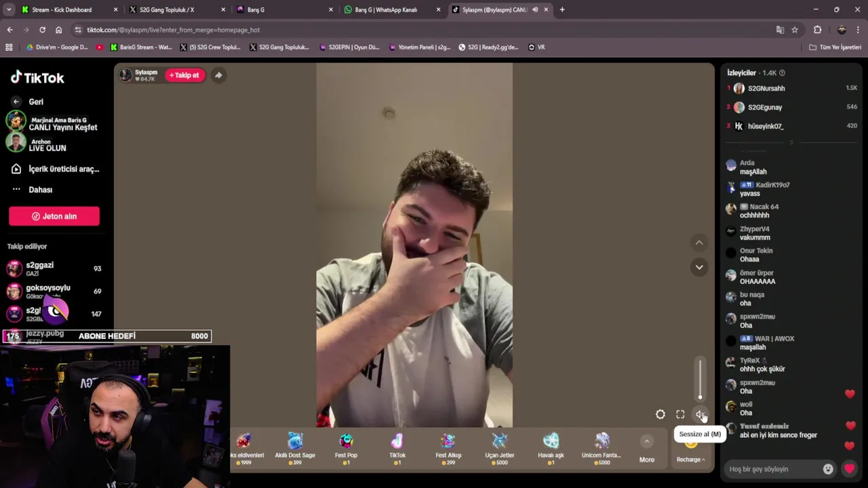Bookmark this page with star icon
Image resolution: width=868 pixels, height=488 pixels.
point(795,30)
